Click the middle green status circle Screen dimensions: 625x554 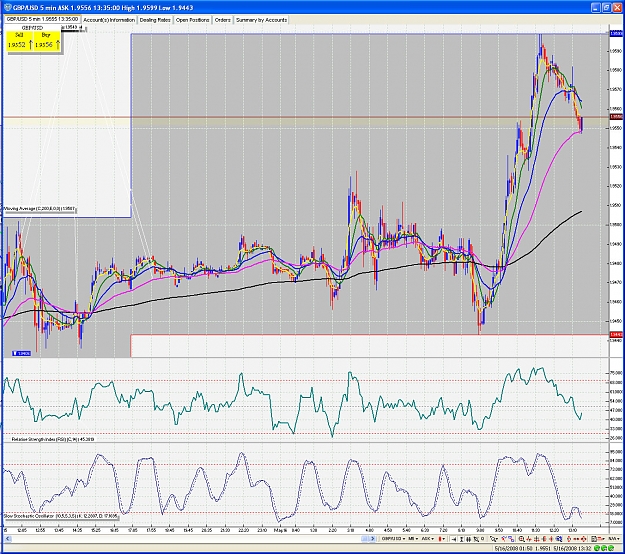click(603, 549)
